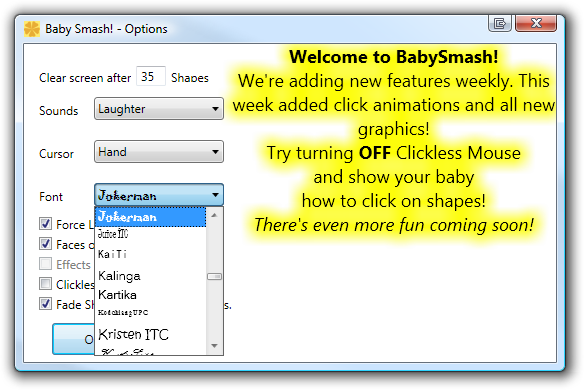Viewport: 584px width, 390px height.
Task: Enable the Clickless Mouse checkbox
Action: [45, 284]
